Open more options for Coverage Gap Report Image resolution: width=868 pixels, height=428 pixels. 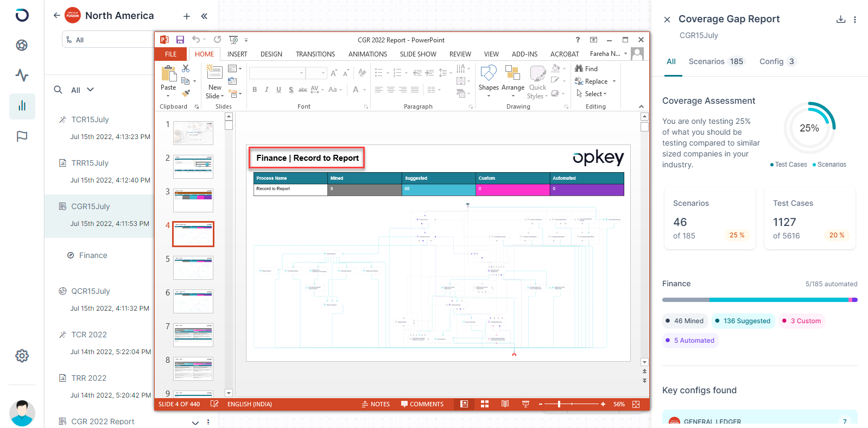click(855, 20)
